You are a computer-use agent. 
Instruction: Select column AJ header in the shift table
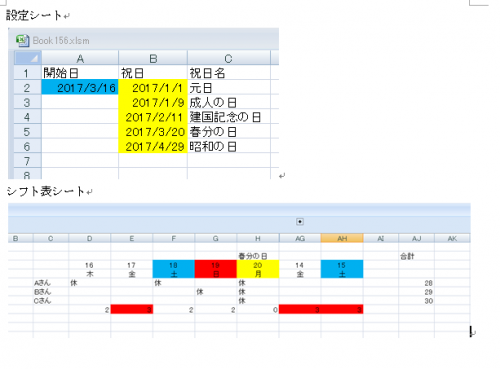[416, 238]
